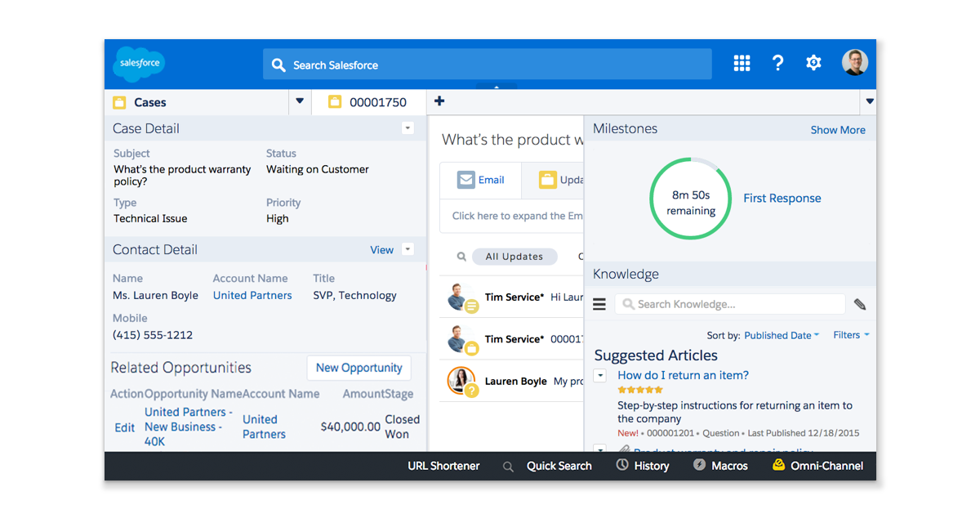The height and width of the screenshot is (523, 980).
Task: Click the user profile avatar
Action: tap(854, 63)
